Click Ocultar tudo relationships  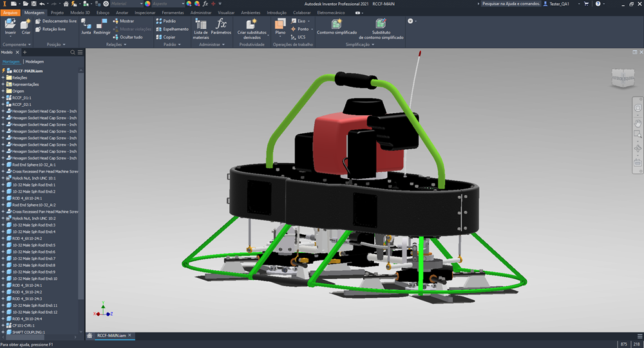(128, 37)
